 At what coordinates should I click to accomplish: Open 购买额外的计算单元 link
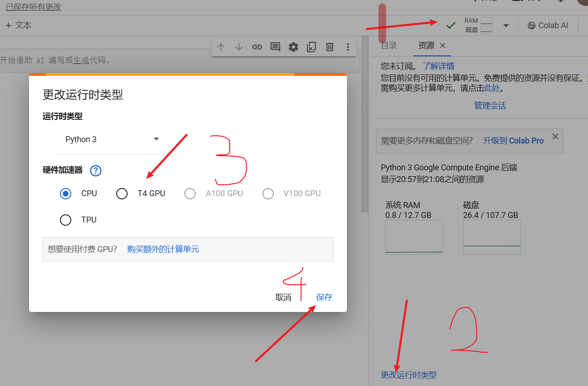click(x=163, y=249)
